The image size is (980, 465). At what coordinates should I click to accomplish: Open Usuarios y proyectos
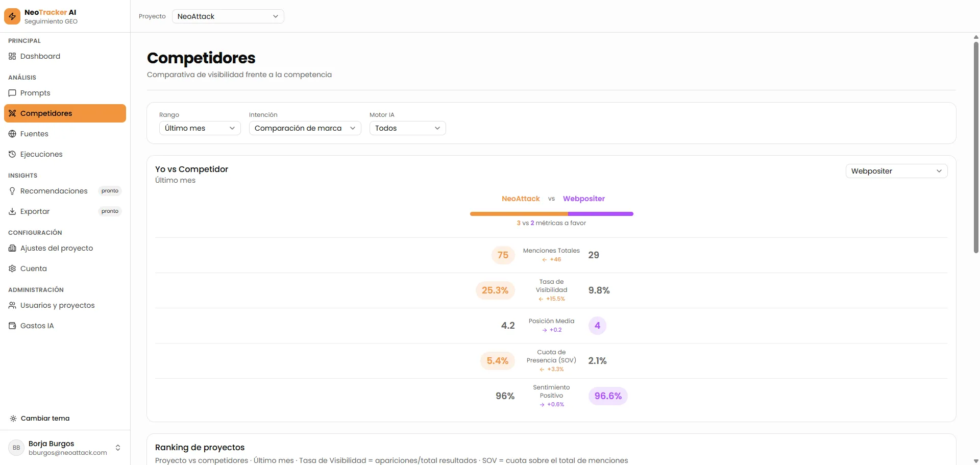[x=65, y=305]
